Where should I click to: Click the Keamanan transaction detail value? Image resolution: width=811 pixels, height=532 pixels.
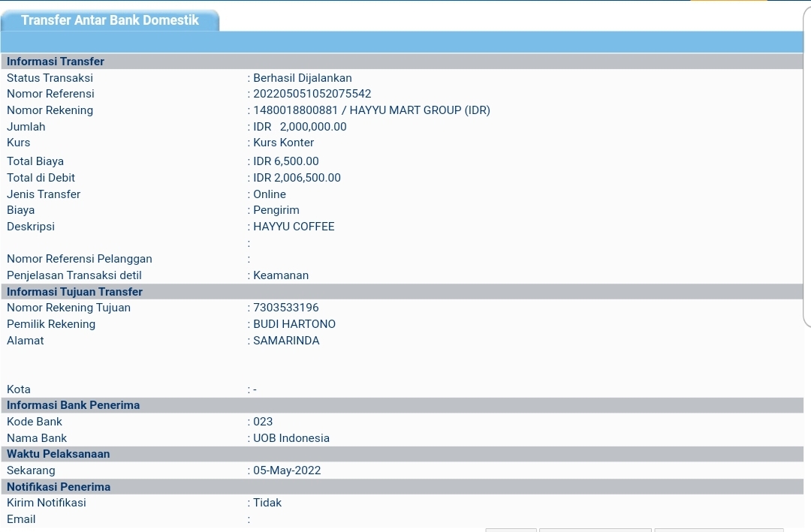coord(281,275)
